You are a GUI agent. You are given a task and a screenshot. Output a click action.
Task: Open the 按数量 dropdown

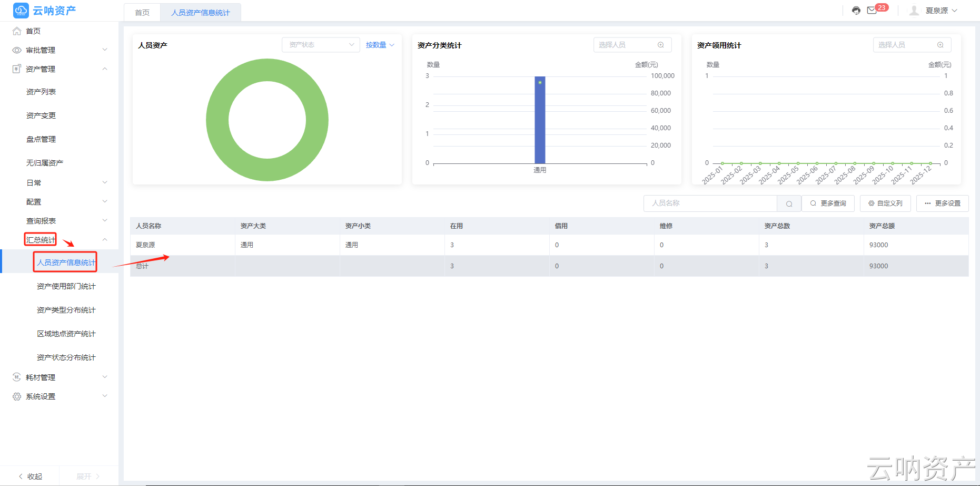tap(380, 45)
